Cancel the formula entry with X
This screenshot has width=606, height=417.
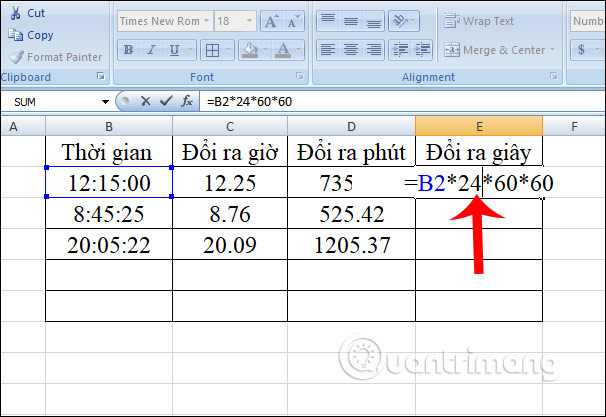(146, 101)
